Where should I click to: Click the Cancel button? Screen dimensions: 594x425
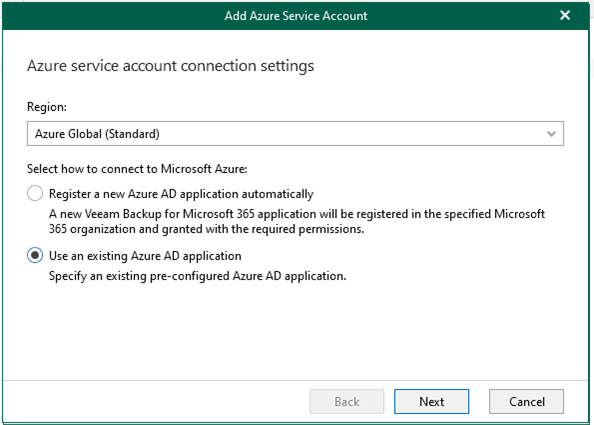(526, 402)
